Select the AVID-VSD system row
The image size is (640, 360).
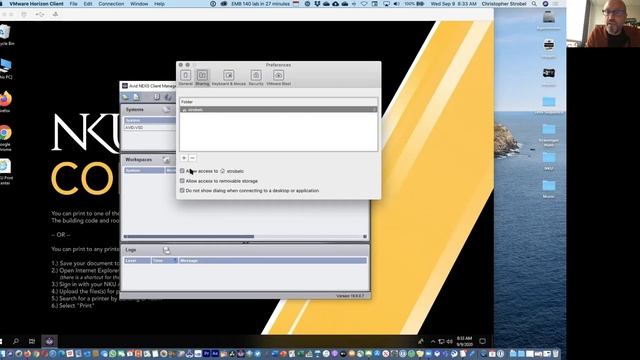(150, 127)
